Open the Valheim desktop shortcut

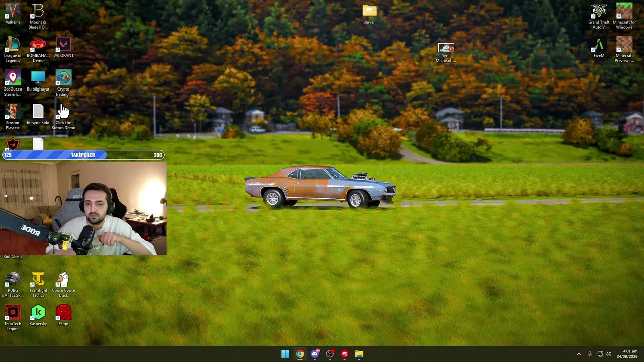tap(13, 14)
